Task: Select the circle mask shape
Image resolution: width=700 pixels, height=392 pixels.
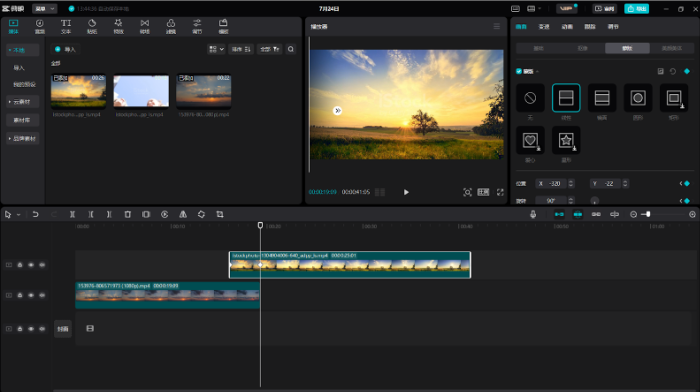Action: click(x=638, y=98)
